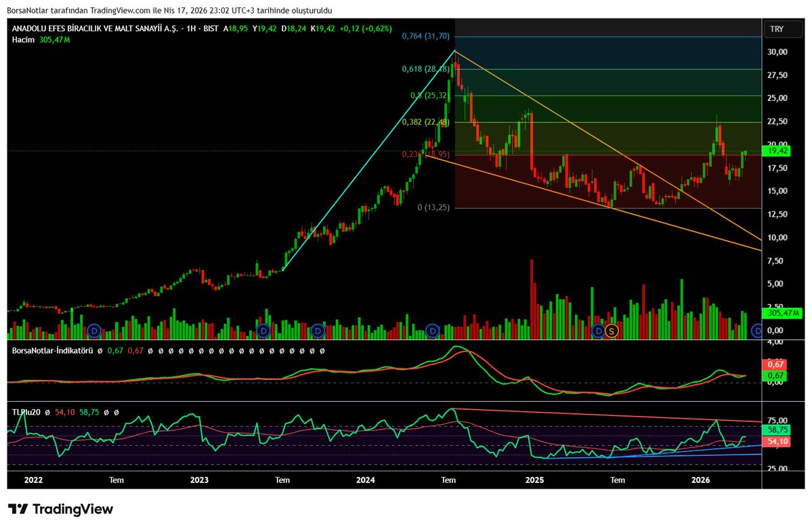The height and width of the screenshot is (529, 812).
Task: Click the 27,50 price axis label
Action: 777,75
